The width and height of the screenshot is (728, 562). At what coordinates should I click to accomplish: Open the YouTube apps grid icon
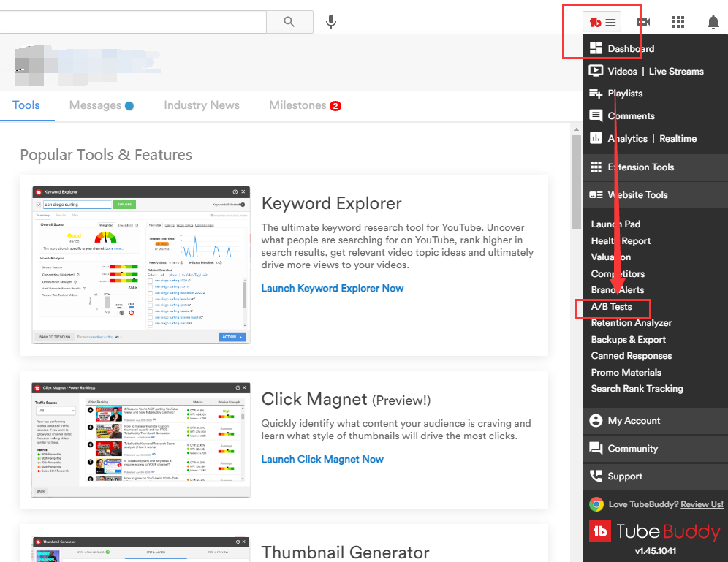click(678, 23)
